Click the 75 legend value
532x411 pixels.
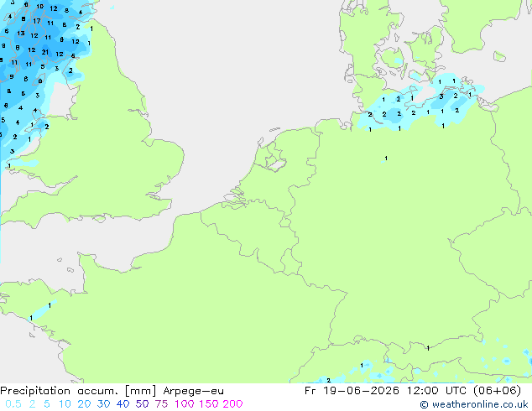(x=161, y=404)
